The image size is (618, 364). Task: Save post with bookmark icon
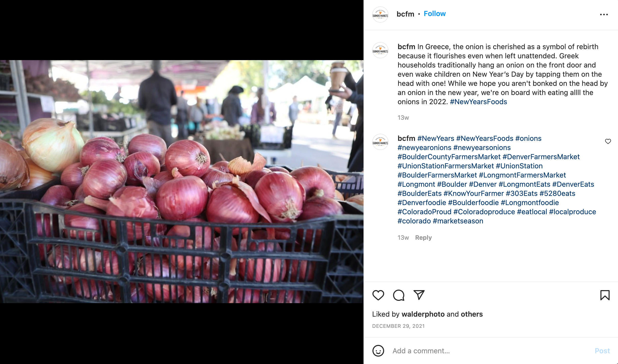[605, 295]
